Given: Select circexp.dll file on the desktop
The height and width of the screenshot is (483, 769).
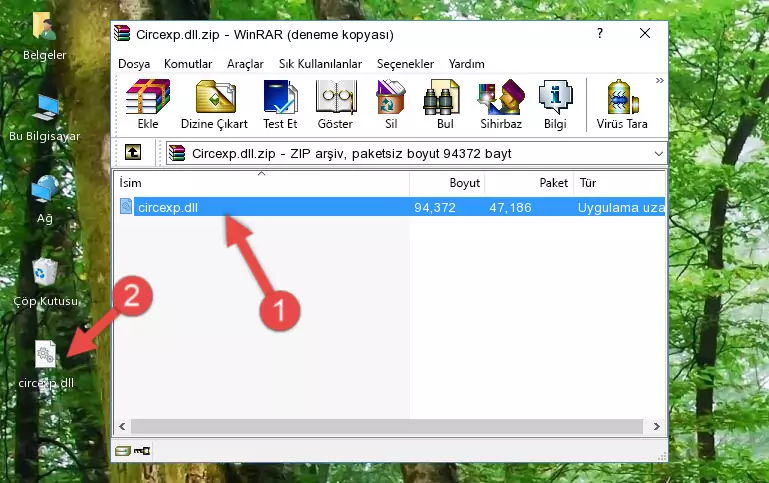Looking at the screenshot, I should pyautogui.click(x=46, y=365).
